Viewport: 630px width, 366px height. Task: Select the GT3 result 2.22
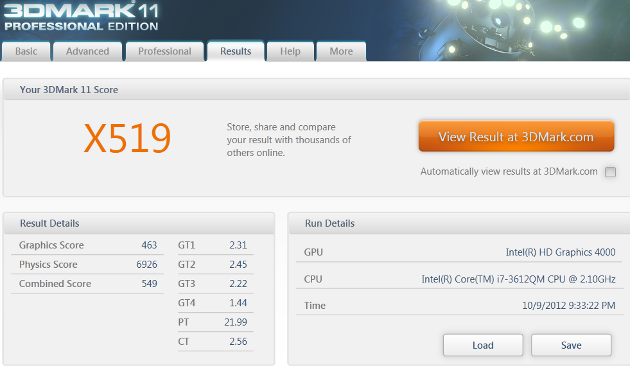click(238, 284)
